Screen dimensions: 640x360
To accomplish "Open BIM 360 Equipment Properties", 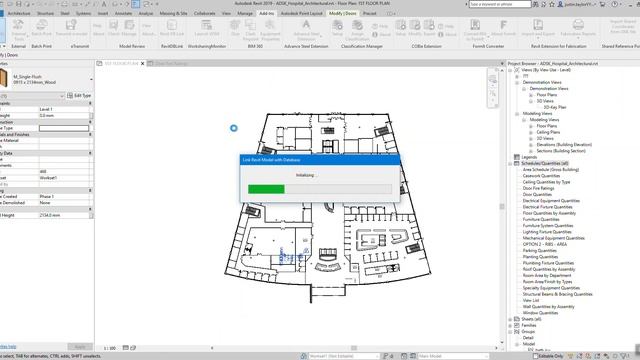I will [270, 29].
